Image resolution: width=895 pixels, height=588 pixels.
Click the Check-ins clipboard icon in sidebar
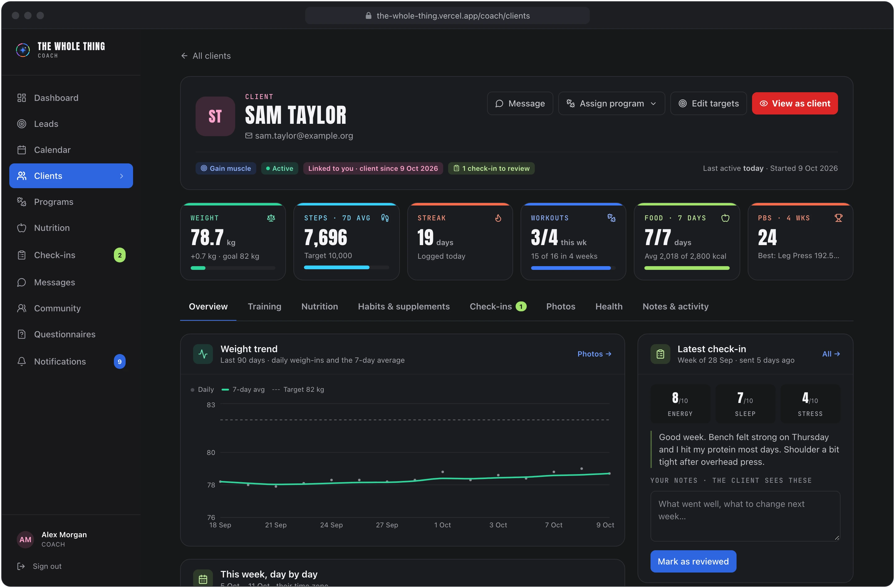coord(21,255)
